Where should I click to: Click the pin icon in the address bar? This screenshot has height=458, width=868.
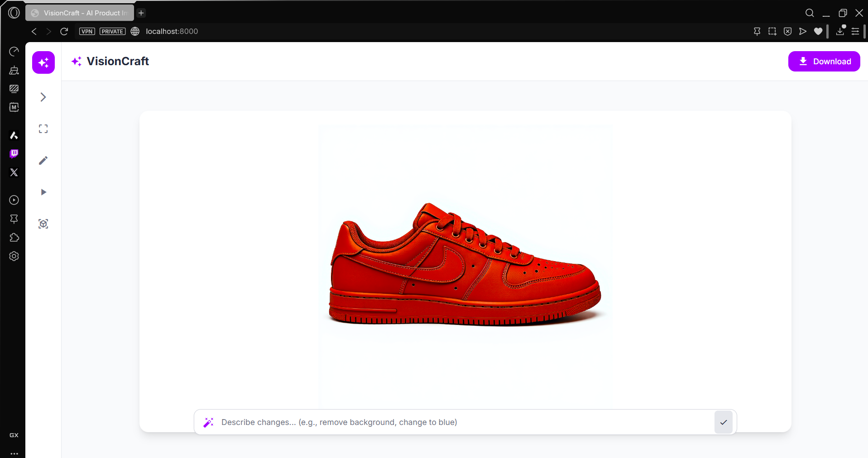pos(757,31)
